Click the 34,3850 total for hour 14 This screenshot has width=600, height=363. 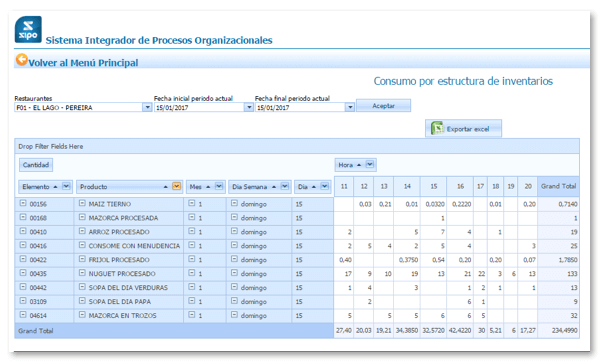[407, 330]
